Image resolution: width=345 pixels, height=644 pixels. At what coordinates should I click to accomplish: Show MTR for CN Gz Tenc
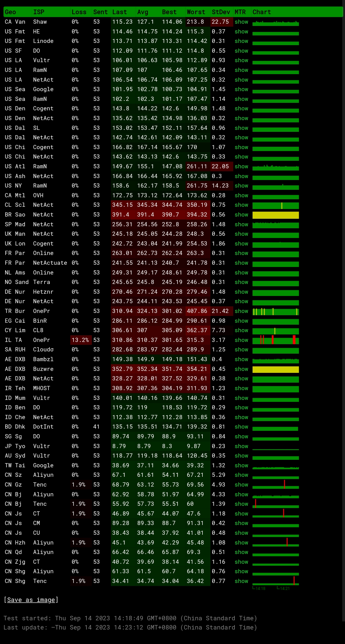point(241,485)
